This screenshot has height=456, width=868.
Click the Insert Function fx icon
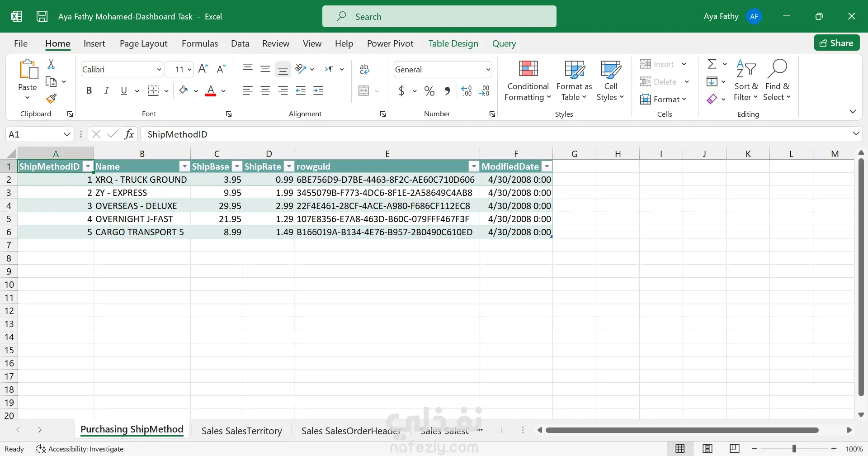129,134
